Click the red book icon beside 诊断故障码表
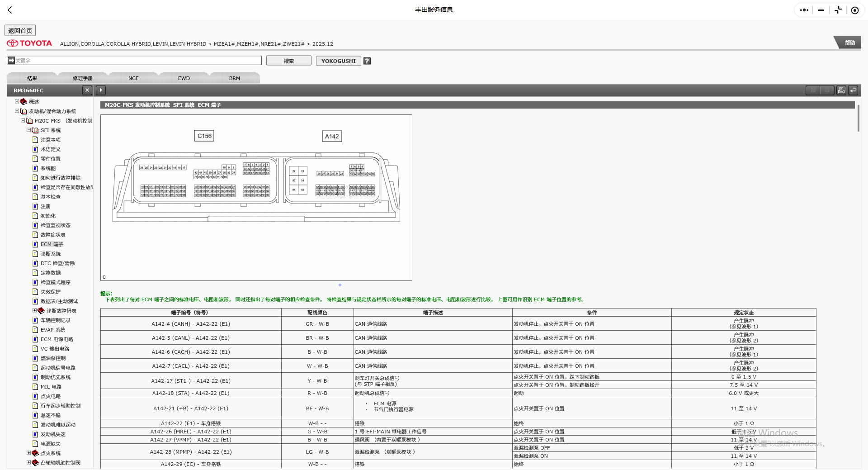 coord(41,311)
